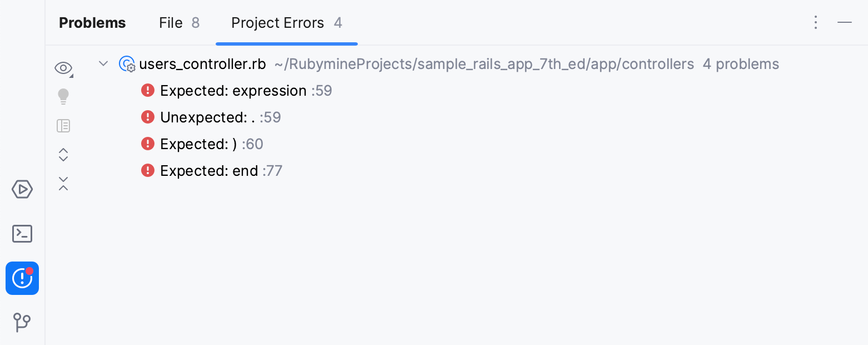Image resolution: width=868 pixels, height=345 pixels.
Task: Open the panel options kebab menu
Action: coord(816,22)
